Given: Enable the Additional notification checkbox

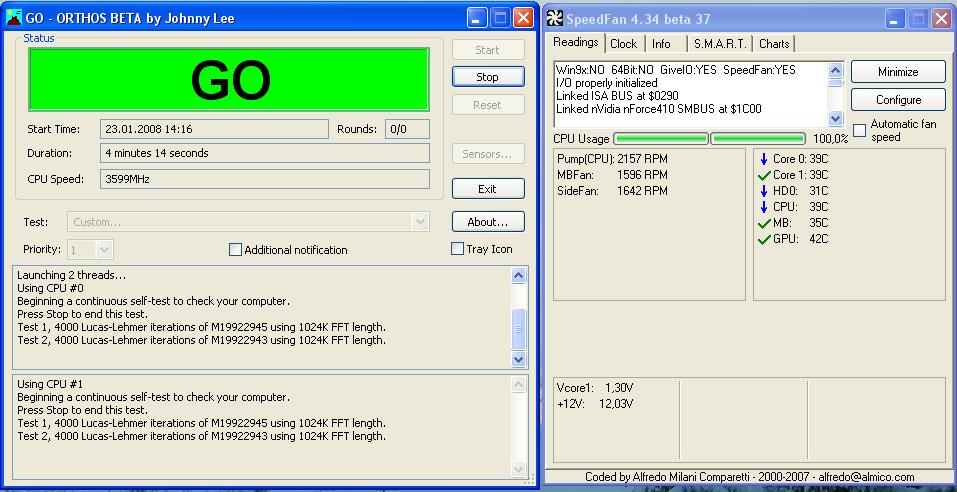Looking at the screenshot, I should click(235, 250).
